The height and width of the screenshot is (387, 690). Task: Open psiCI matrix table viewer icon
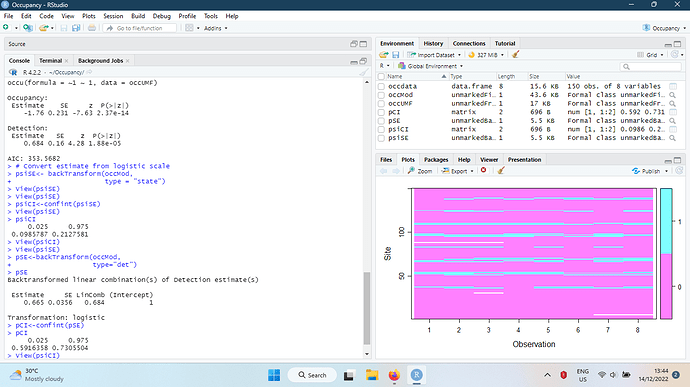click(673, 129)
